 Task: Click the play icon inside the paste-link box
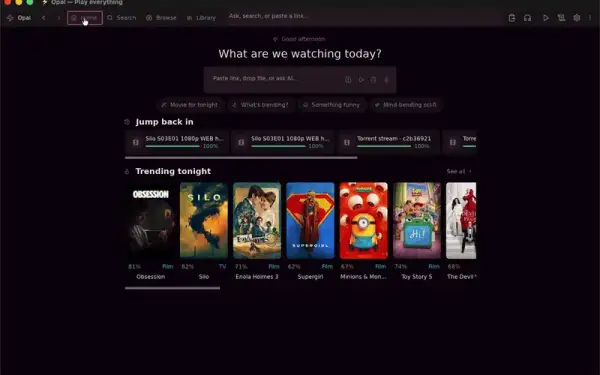click(361, 80)
